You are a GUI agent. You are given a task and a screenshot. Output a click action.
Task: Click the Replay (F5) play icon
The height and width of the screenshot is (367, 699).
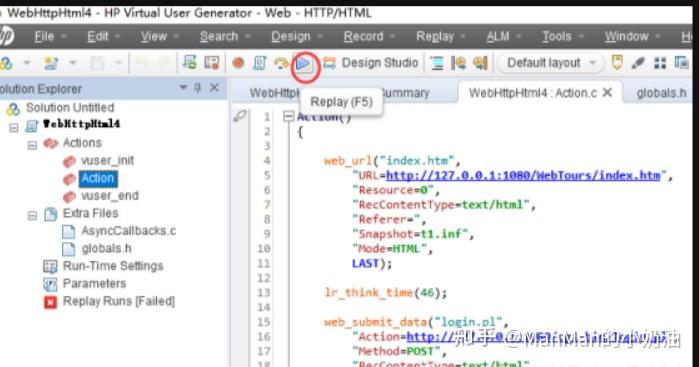(x=304, y=64)
